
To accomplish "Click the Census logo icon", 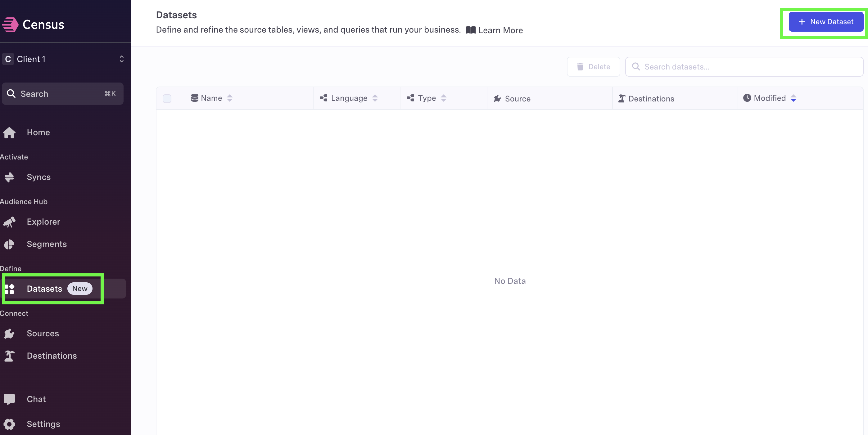I will tap(10, 25).
